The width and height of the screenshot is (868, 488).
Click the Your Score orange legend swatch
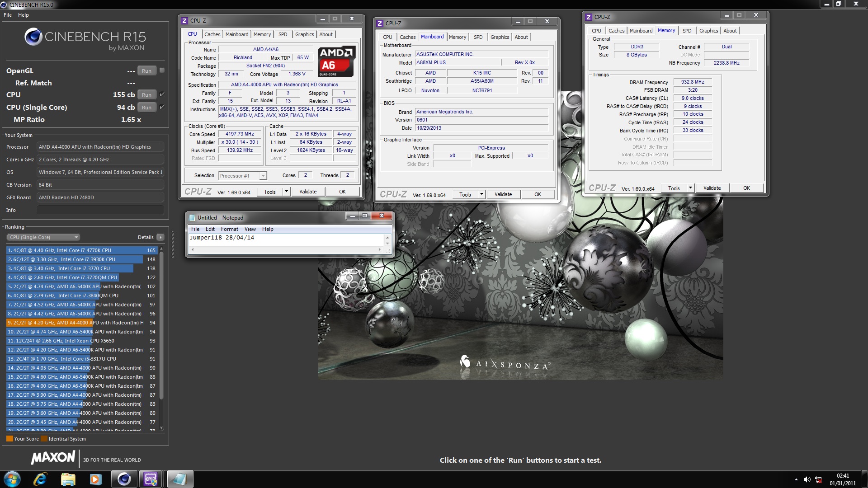[9, 439]
